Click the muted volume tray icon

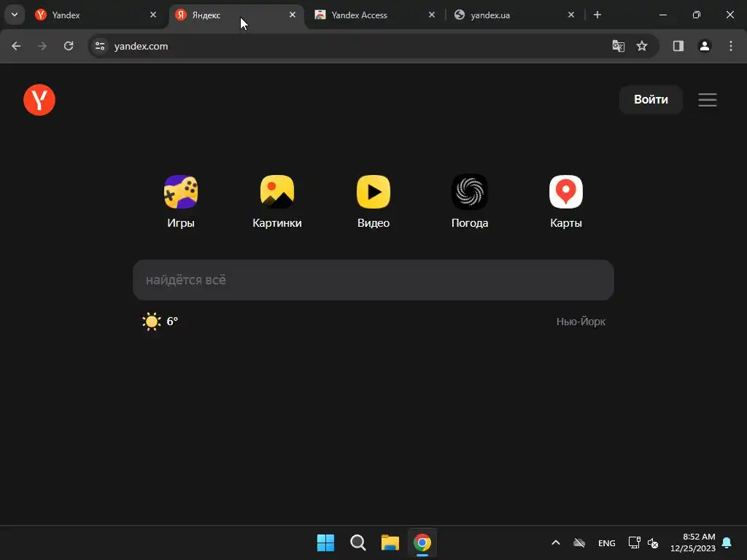(653, 542)
